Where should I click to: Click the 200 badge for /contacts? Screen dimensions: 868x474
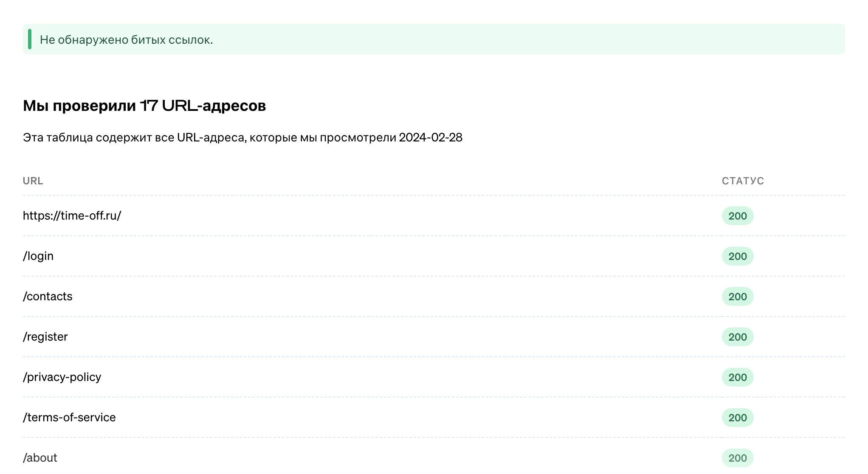coord(737,296)
